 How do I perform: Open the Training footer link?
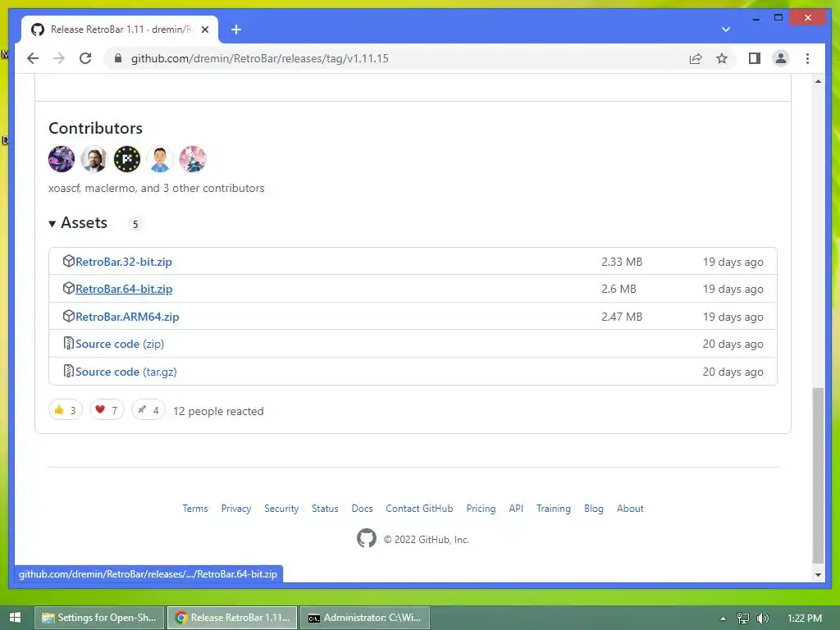point(554,509)
